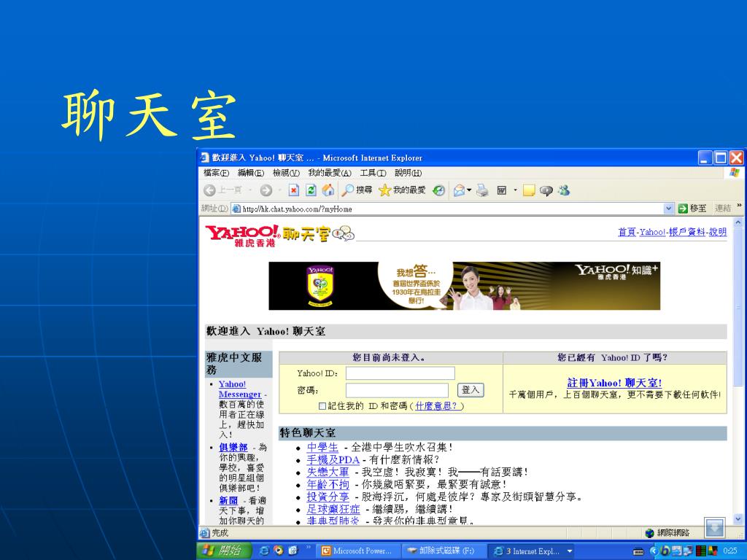Click the 密碼 password input field
The image size is (747, 560).
click(397, 391)
